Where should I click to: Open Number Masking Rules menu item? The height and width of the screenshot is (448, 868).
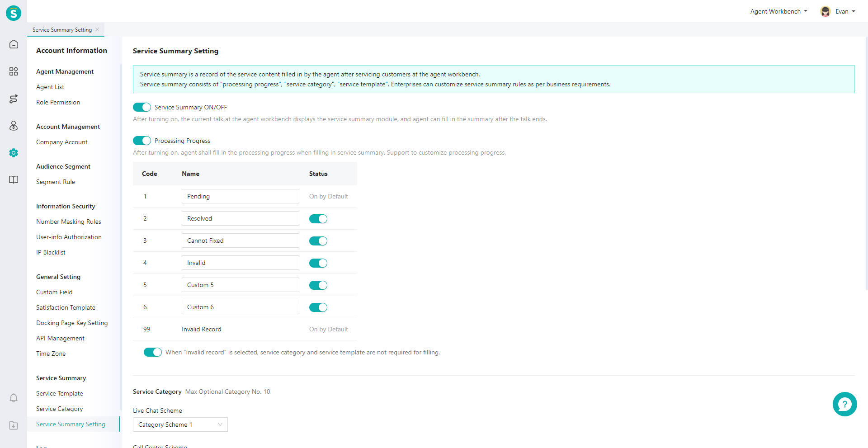coord(69,222)
